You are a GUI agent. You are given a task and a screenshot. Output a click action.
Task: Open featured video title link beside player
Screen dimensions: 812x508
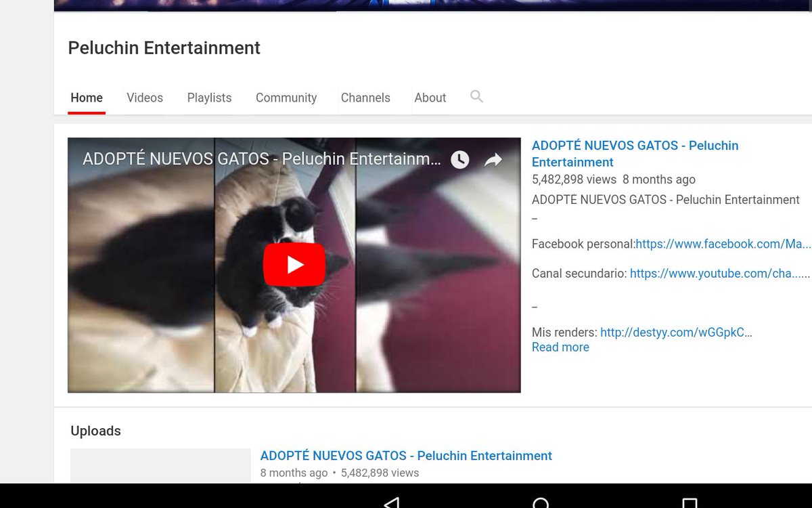[x=635, y=154]
